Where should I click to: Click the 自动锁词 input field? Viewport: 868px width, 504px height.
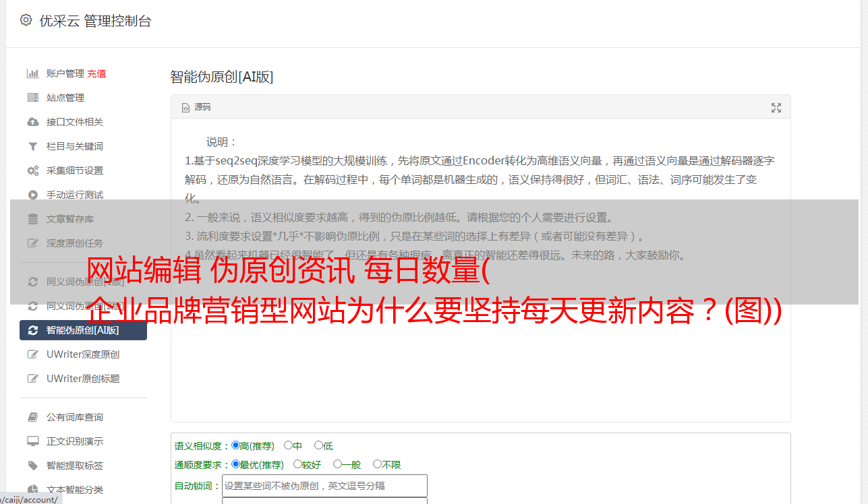click(324, 486)
